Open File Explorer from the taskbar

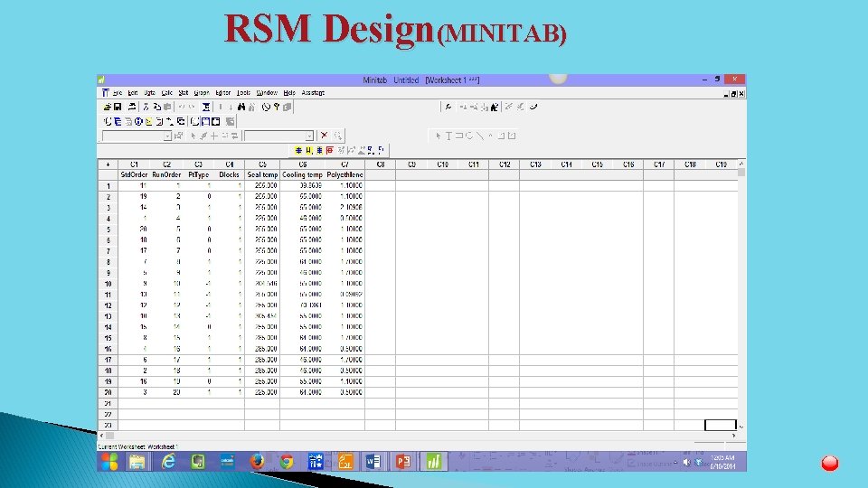[x=137, y=461]
